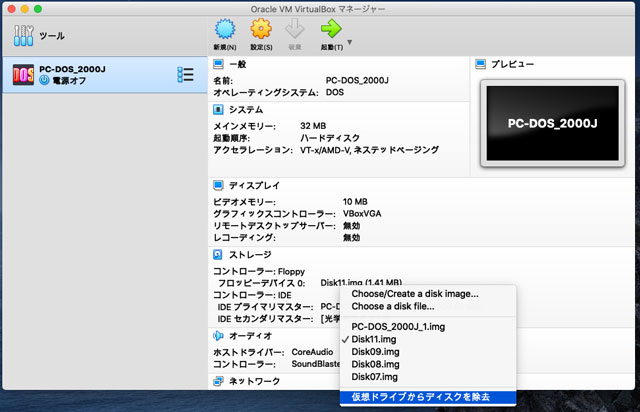
Task: Open the Audio (オーディオ) section header
Action: point(250,336)
